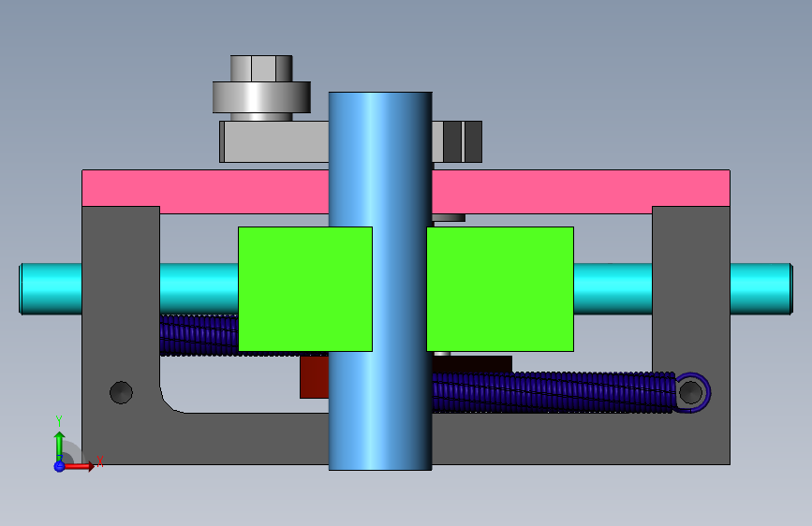The height and width of the screenshot is (526, 812).
Task: Click the hole in the left frame leg
Action: tap(121, 392)
